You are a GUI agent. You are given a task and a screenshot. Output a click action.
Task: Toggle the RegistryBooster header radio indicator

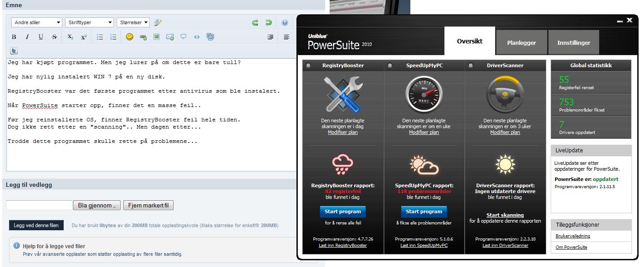click(x=309, y=65)
